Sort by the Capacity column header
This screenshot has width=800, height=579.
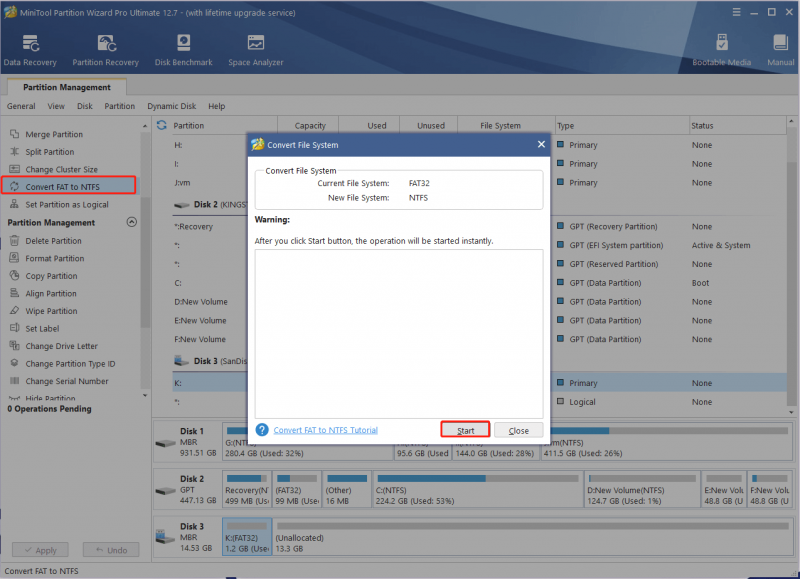[310, 125]
